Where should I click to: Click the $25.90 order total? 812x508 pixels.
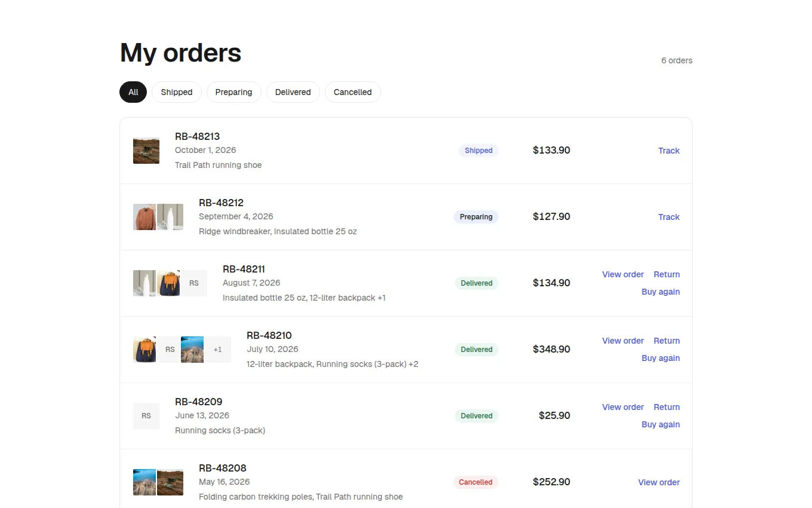click(555, 415)
